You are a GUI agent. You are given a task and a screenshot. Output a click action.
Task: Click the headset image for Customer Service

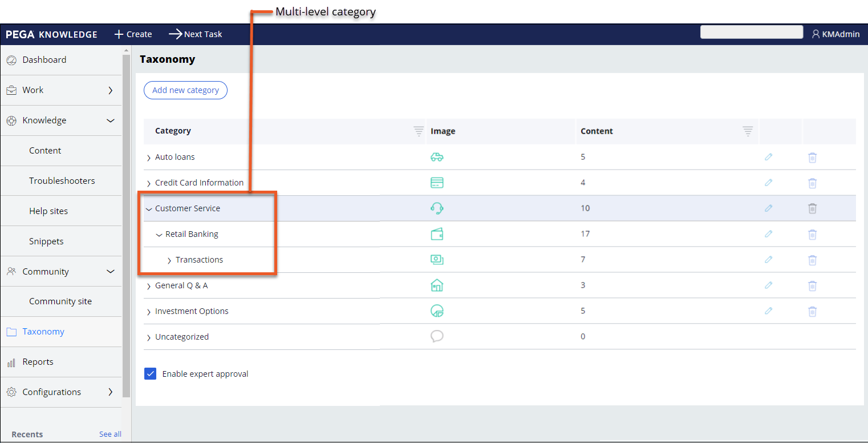(x=437, y=209)
